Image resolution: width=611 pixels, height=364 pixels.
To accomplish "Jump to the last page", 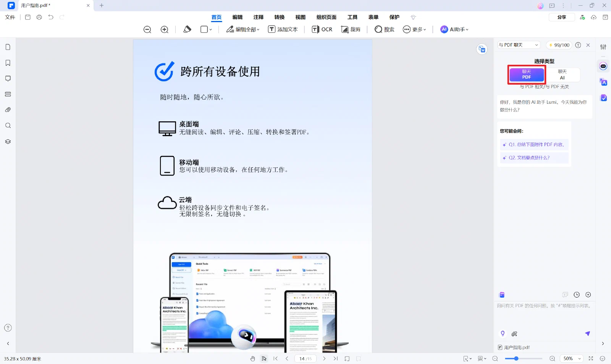I will tap(336, 359).
